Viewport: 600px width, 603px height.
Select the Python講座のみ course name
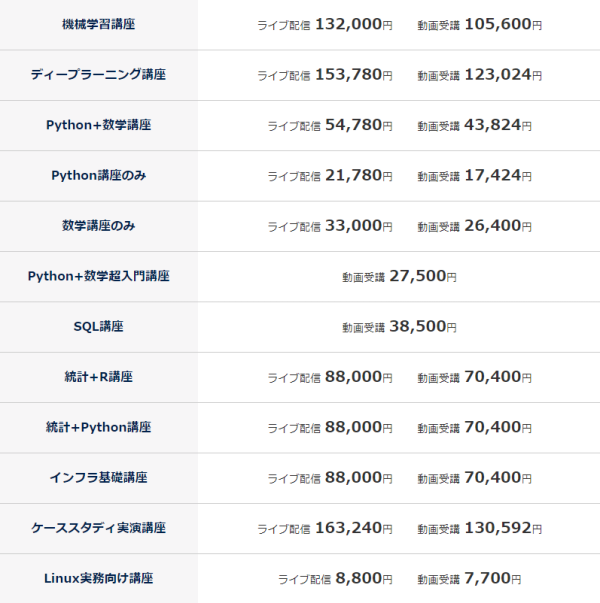(98, 175)
